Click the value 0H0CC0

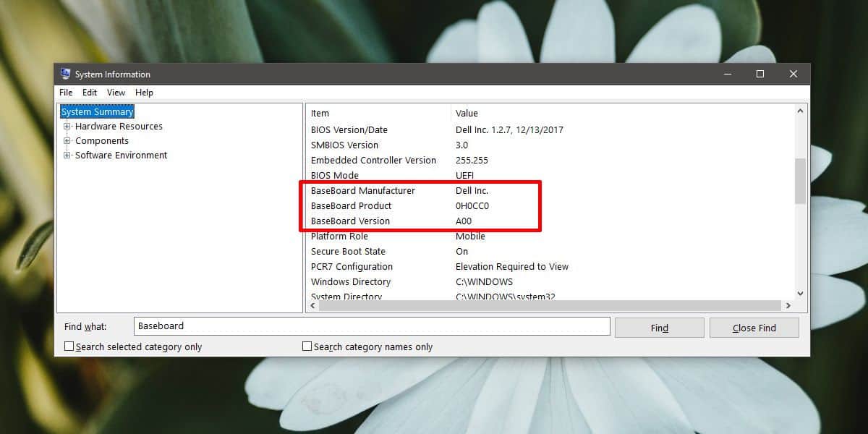[472, 206]
